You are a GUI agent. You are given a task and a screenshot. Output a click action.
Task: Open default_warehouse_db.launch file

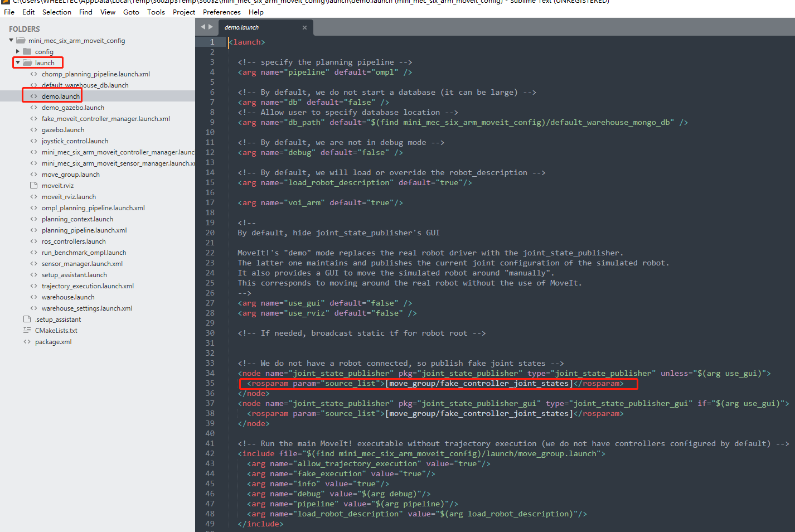85,85
